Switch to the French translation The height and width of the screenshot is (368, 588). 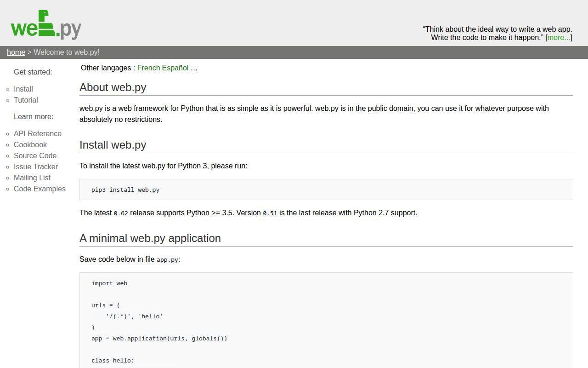pos(148,68)
